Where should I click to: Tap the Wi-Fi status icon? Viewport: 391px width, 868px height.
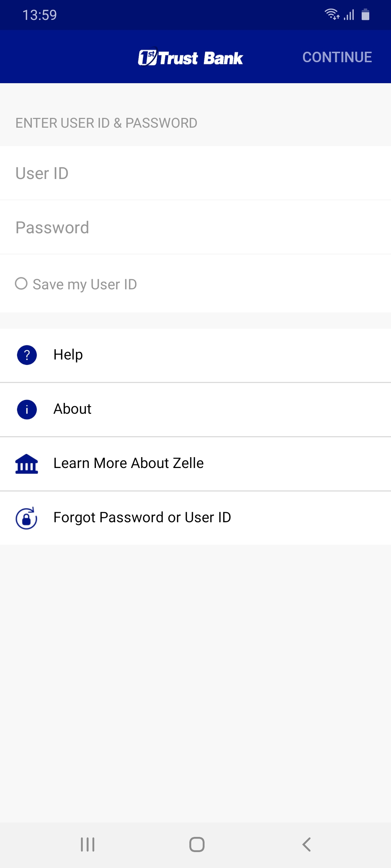tap(332, 14)
